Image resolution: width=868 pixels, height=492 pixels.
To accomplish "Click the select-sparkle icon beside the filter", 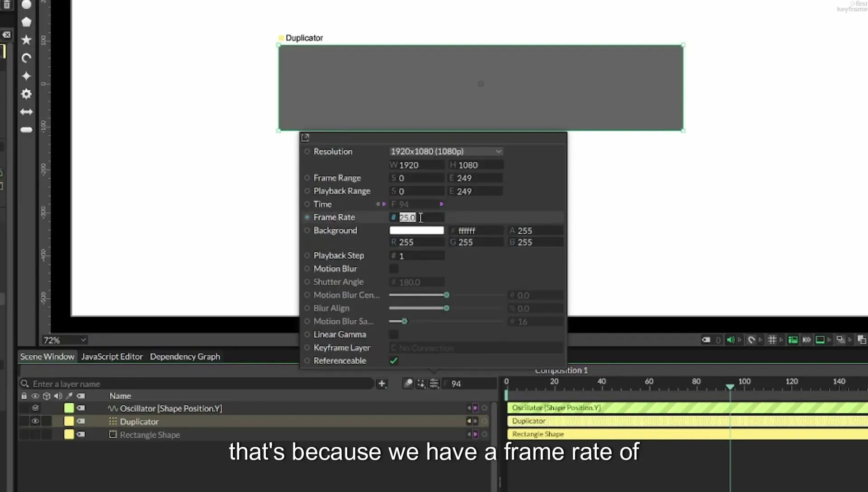I will [x=421, y=384].
